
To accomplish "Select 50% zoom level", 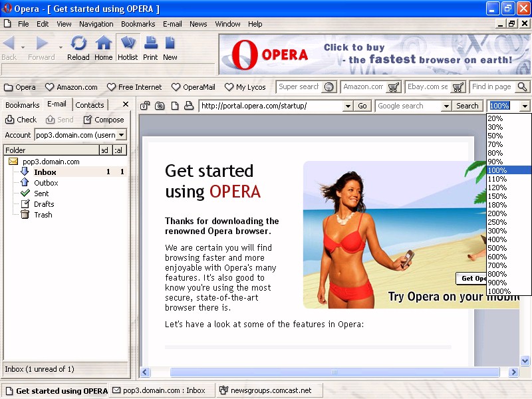I will coord(509,136).
